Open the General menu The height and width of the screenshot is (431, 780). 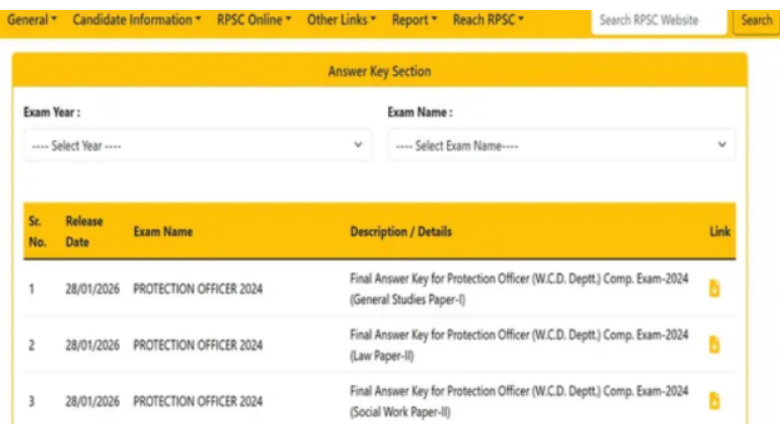tap(32, 20)
